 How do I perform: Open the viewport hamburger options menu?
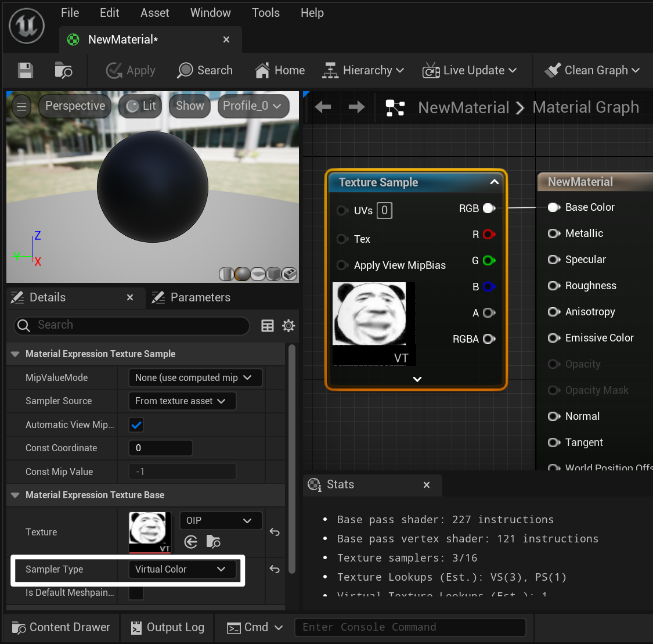[21, 106]
